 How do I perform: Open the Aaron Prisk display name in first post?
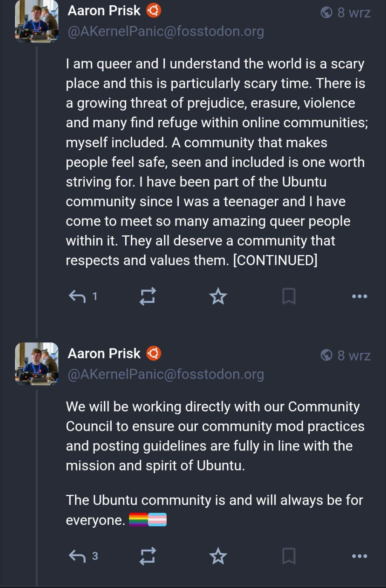pos(104,11)
